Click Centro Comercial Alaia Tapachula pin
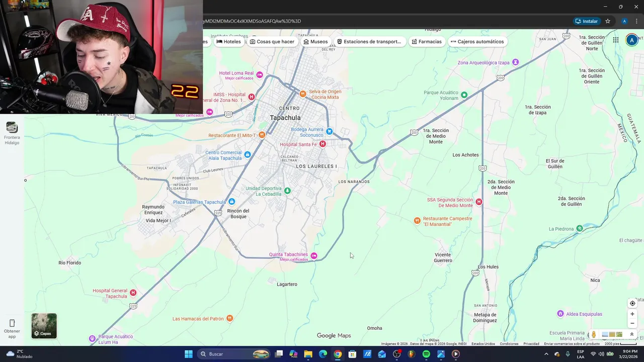 tap(247, 155)
